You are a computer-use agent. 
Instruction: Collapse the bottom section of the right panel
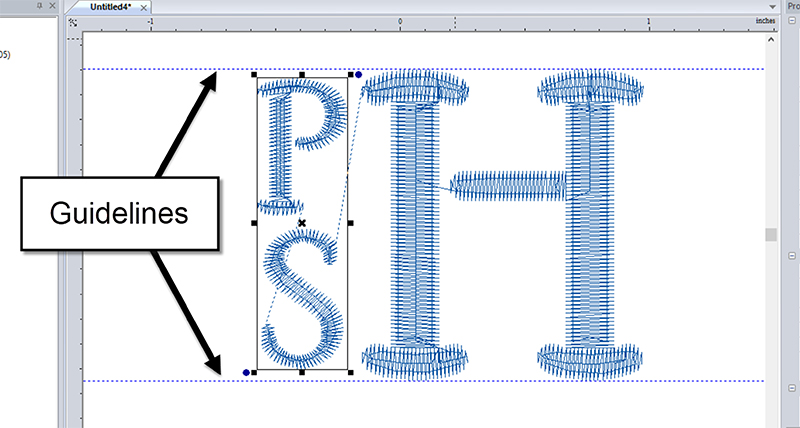point(792,388)
